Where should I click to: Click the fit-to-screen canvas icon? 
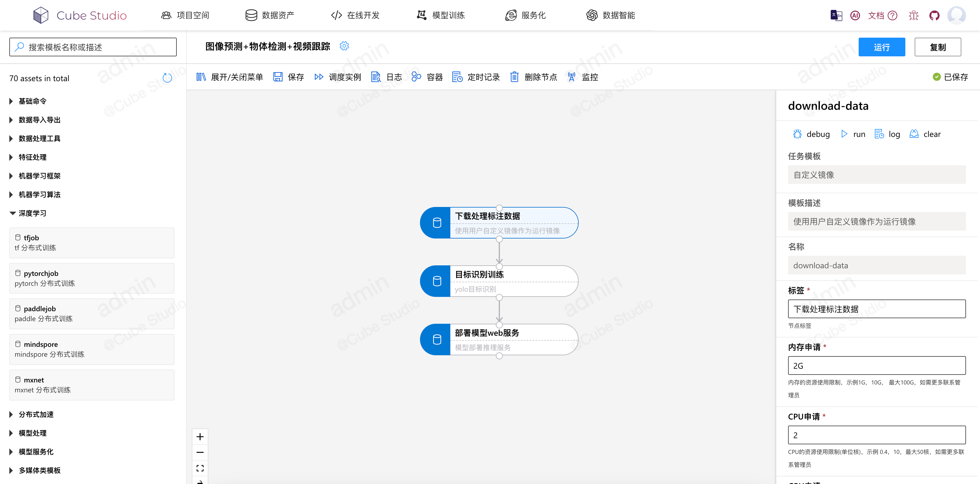tap(200, 468)
